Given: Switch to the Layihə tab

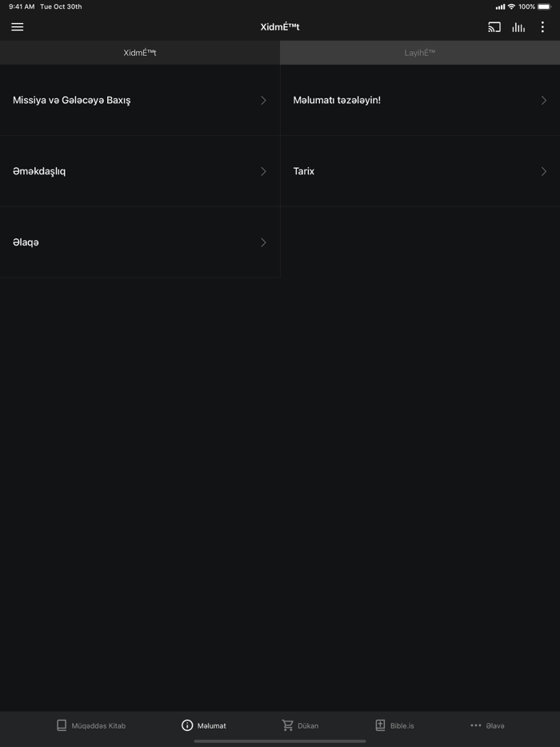Looking at the screenshot, I should [x=420, y=53].
